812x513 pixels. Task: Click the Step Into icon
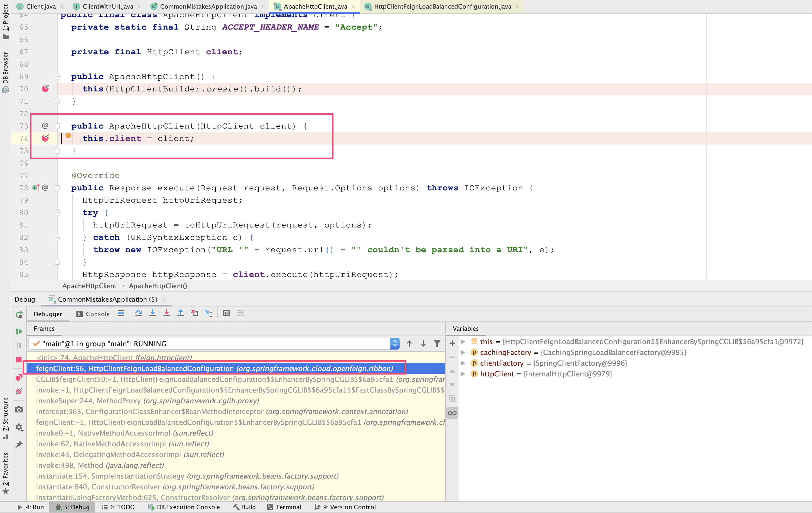[153, 313]
